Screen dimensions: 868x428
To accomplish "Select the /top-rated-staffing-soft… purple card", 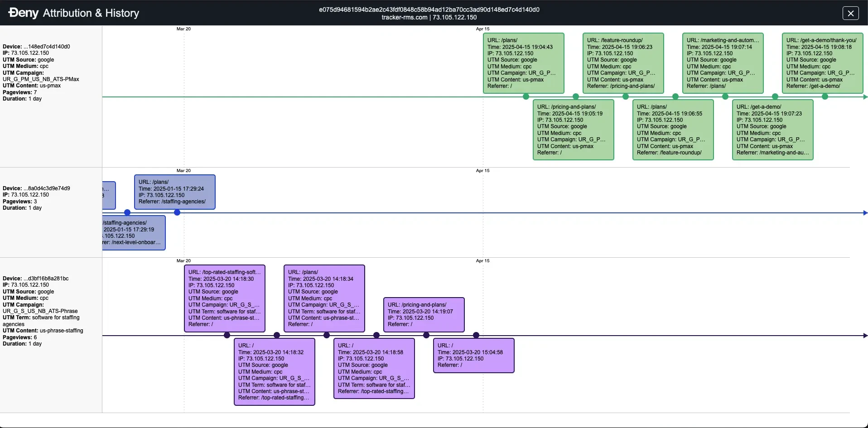I will point(225,298).
